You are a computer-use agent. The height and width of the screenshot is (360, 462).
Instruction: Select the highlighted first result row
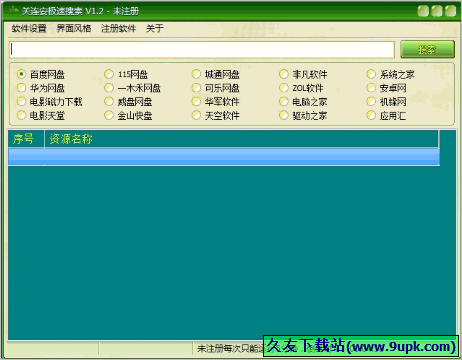224,157
